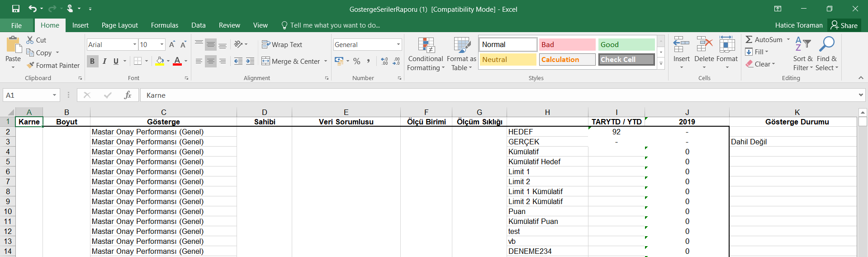This screenshot has width=868, height=257.
Task: Apply the Check Cell style
Action: [626, 59]
